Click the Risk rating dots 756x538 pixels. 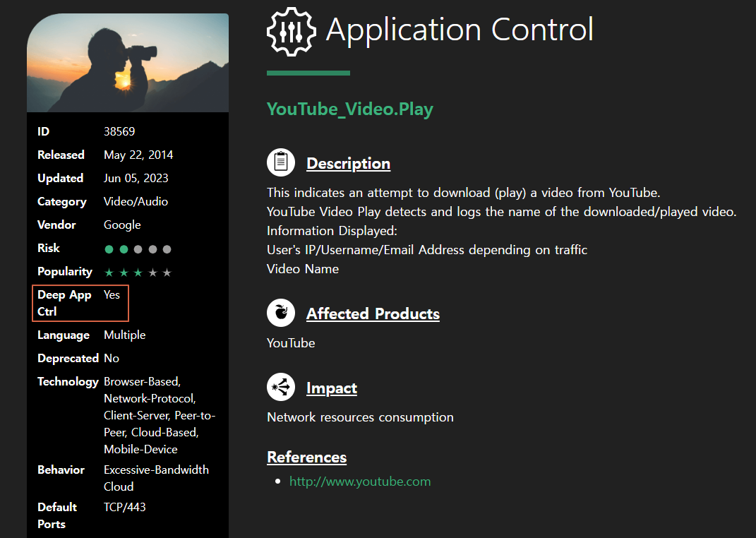tap(138, 249)
